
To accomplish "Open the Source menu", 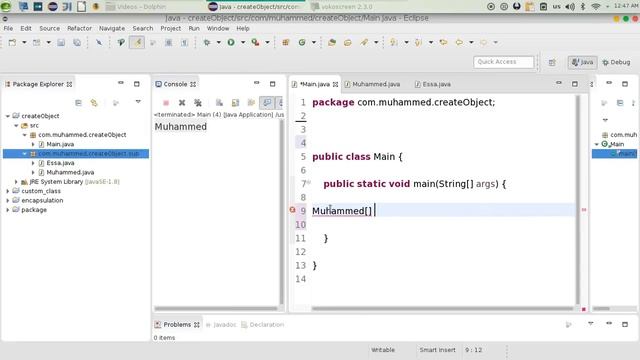I will coord(49,29).
